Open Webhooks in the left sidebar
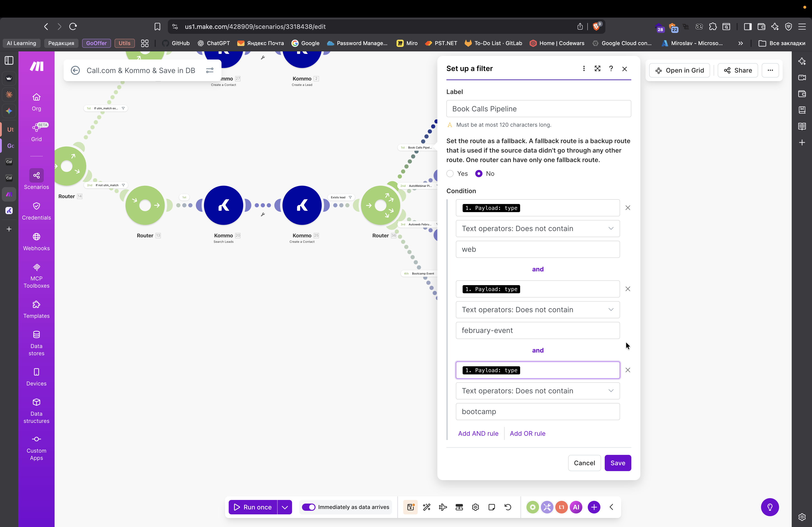This screenshot has height=527, width=812. (x=36, y=242)
